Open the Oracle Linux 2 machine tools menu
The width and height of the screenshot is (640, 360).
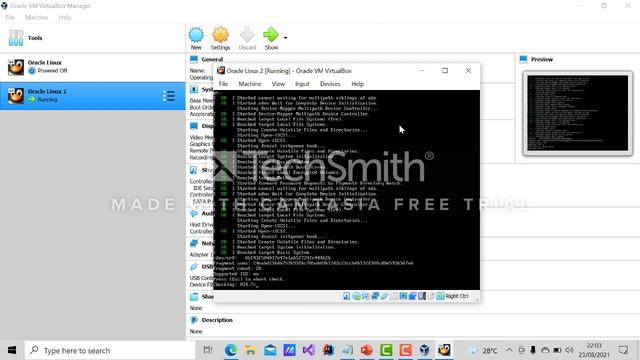(x=169, y=96)
